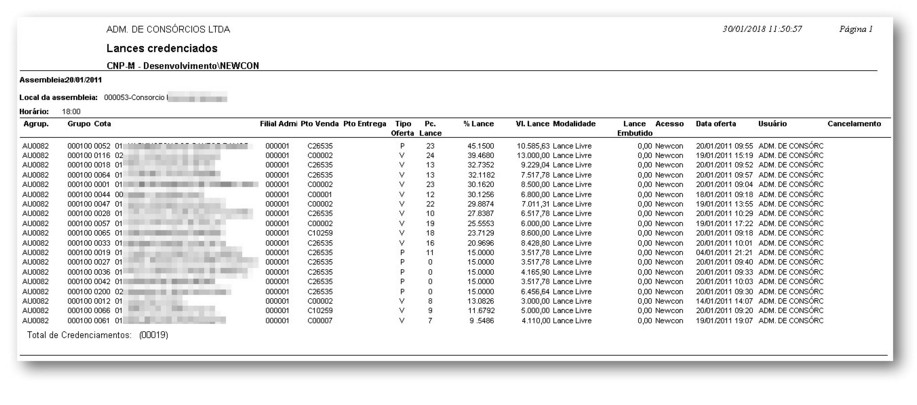Click the report timestamp '30/01/2018 11:50:57'
Image resolution: width=917 pixels, height=405 pixels.
[762, 29]
